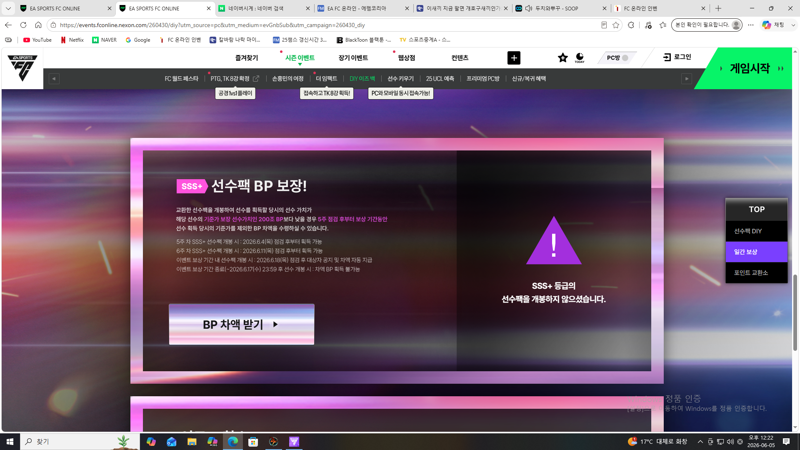Click the Copilot 채팅 button
This screenshot has height=450, width=800.
tap(773, 24)
